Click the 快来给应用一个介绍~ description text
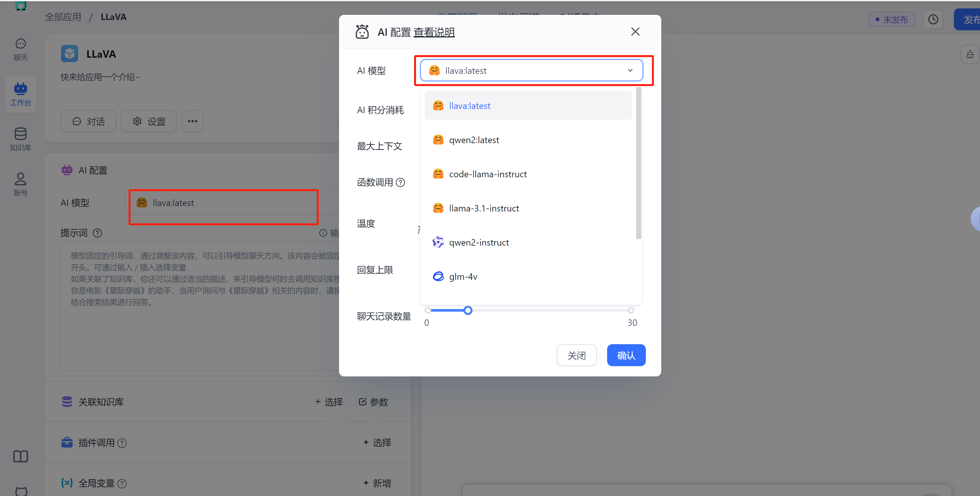The image size is (980, 496). [101, 77]
